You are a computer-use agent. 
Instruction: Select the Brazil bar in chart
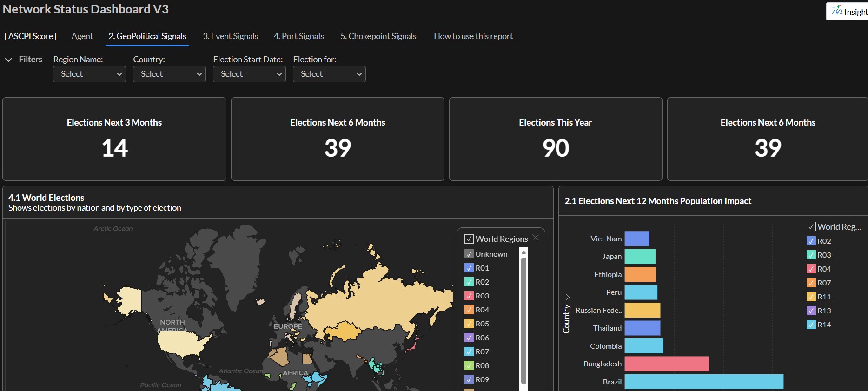coord(704,382)
